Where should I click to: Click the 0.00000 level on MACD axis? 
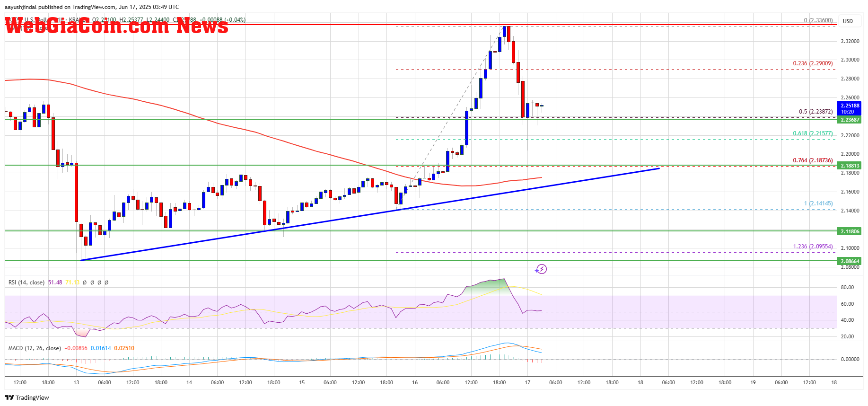[x=850, y=360]
